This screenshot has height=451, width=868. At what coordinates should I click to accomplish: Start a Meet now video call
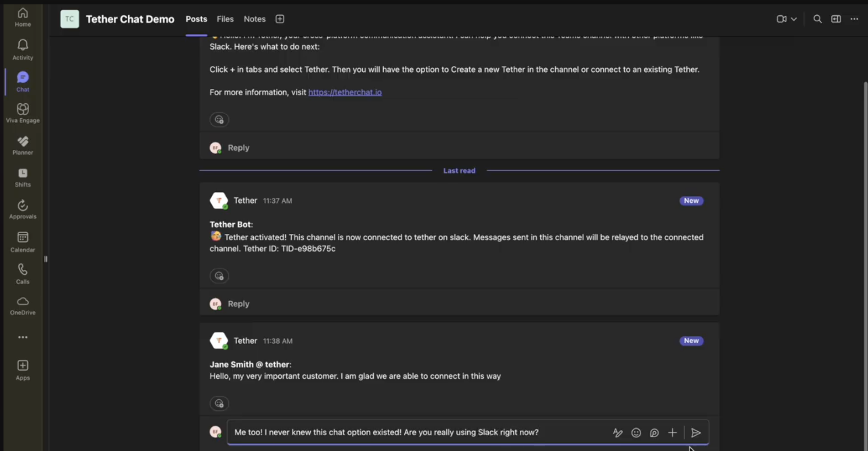pos(782,19)
